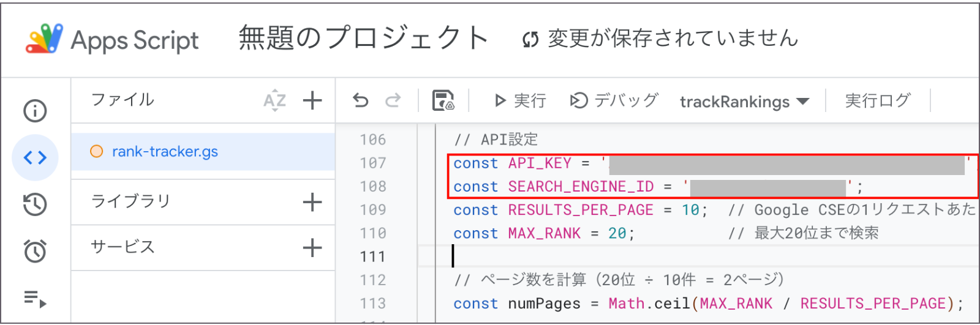The height and width of the screenshot is (325, 980).
Task: Add a service with plus icon
Action: 312,248
